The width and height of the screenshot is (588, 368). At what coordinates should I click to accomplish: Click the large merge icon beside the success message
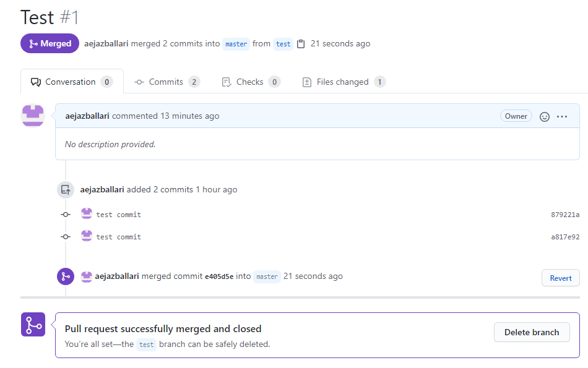[x=33, y=325]
